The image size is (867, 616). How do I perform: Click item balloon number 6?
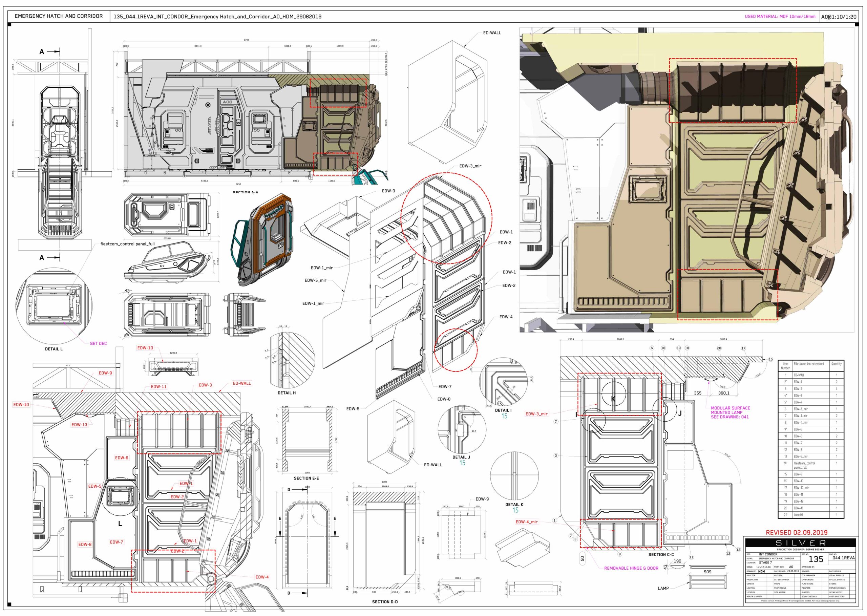[x=652, y=348]
